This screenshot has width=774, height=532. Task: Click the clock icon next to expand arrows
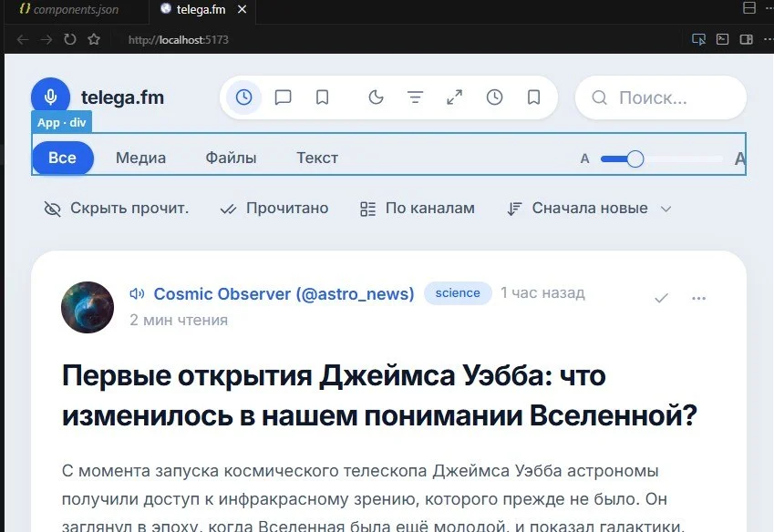494,97
